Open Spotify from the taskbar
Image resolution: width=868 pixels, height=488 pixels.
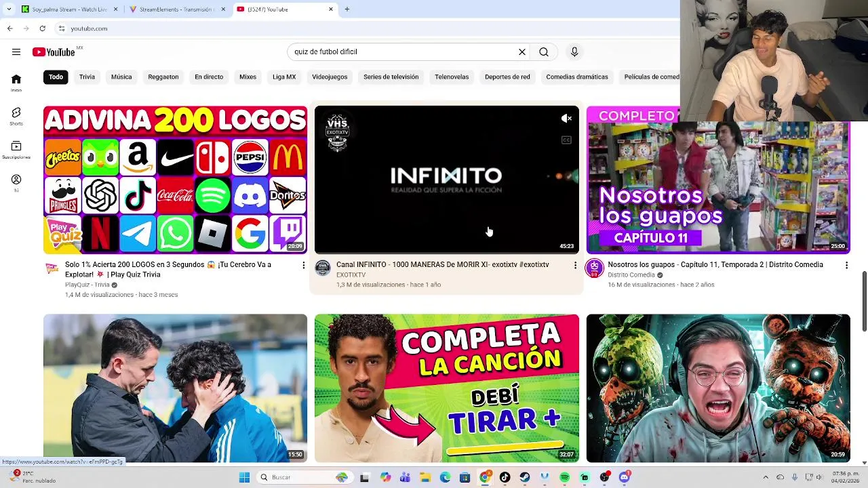[x=565, y=478]
